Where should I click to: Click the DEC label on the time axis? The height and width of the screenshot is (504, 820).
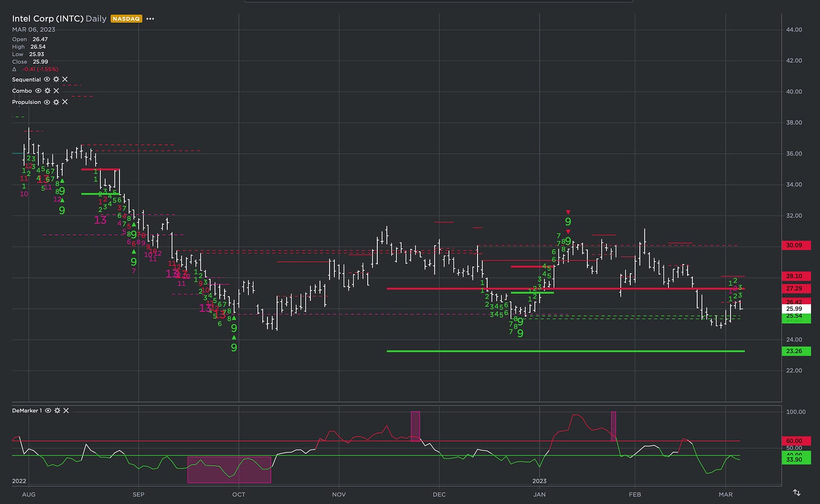(x=439, y=494)
